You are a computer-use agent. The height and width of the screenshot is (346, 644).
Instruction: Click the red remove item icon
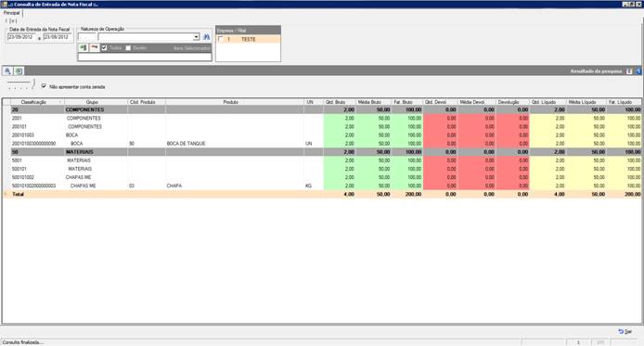tap(95, 48)
